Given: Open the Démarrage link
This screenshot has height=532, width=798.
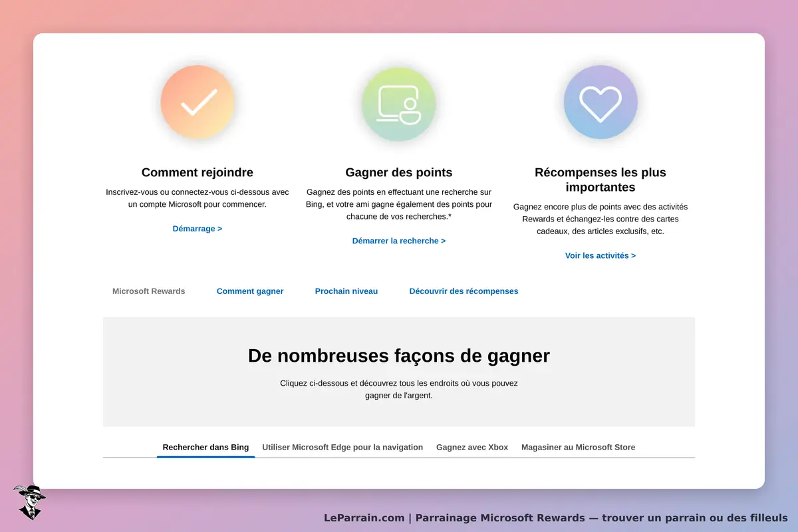Looking at the screenshot, I should pyautogui.click(x=198, y=229).
